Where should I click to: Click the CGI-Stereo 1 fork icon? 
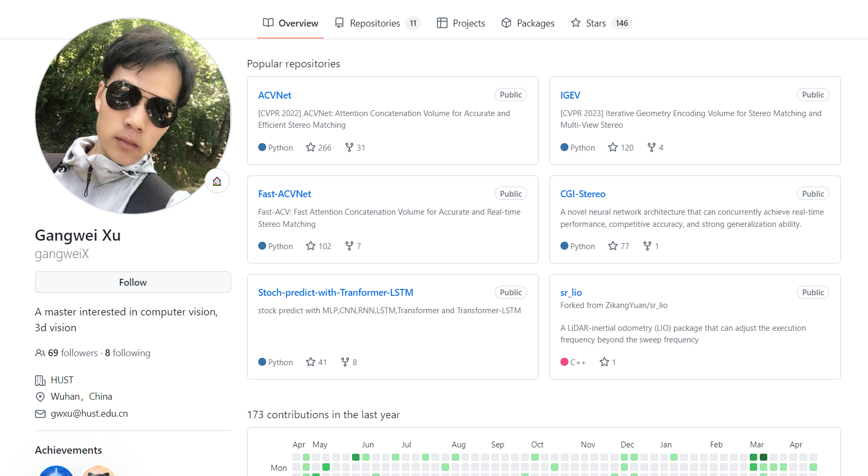click(647, 246)
